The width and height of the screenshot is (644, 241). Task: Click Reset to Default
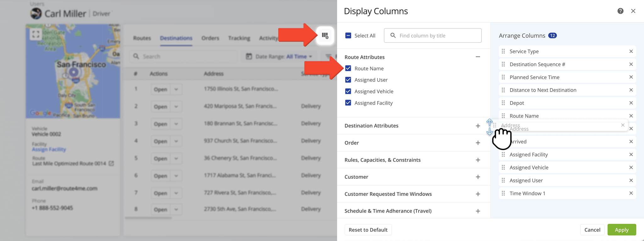click(368, 230)
